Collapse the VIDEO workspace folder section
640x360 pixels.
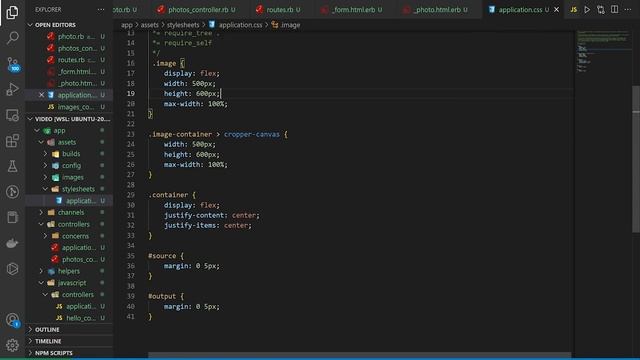[69, 119]
